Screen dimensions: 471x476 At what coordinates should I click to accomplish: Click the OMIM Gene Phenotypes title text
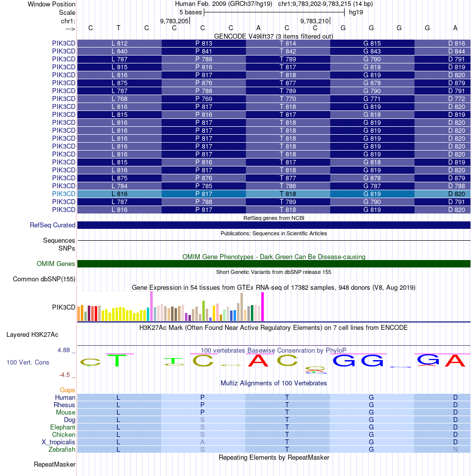(x=274, y=257)
